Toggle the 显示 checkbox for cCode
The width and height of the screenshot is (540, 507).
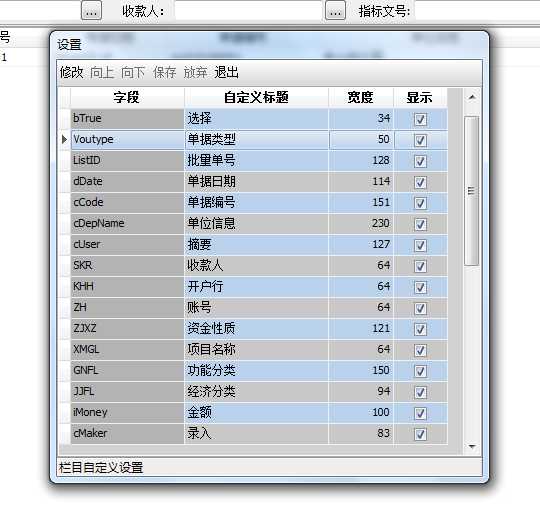[420, 203]
